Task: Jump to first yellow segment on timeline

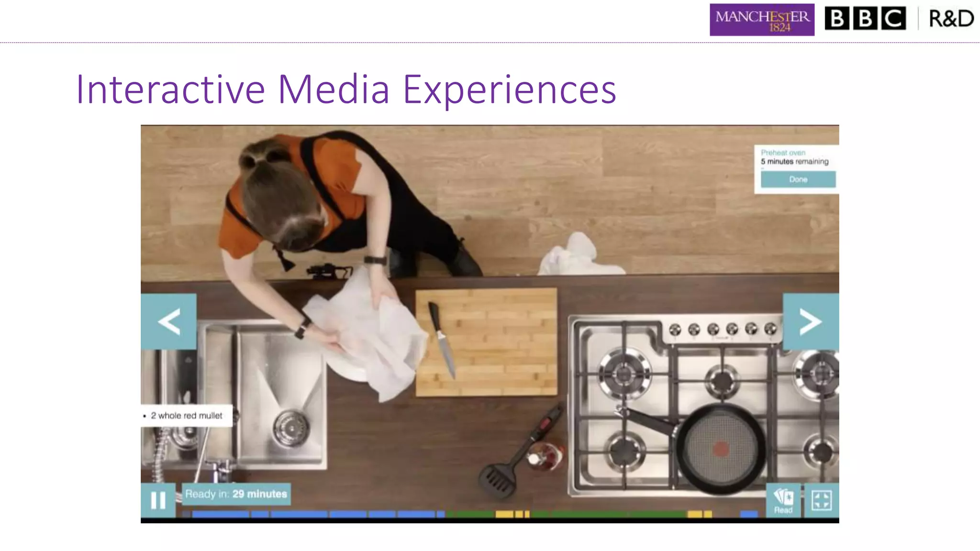Action: coord(504,514)
